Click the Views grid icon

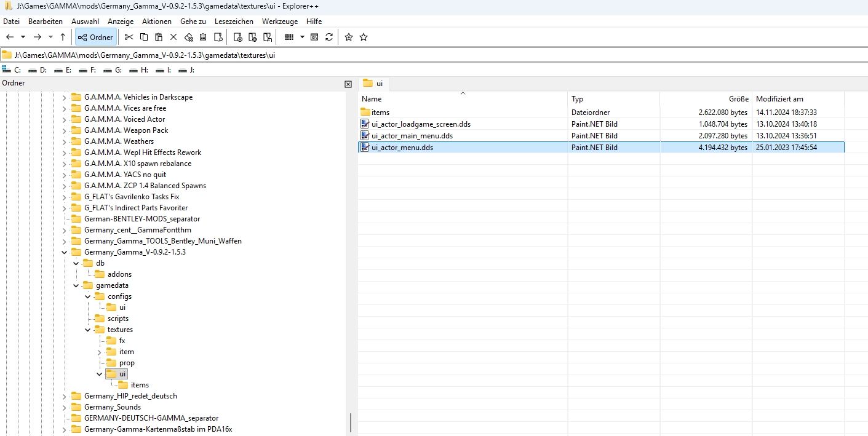(x=289, y=37)
